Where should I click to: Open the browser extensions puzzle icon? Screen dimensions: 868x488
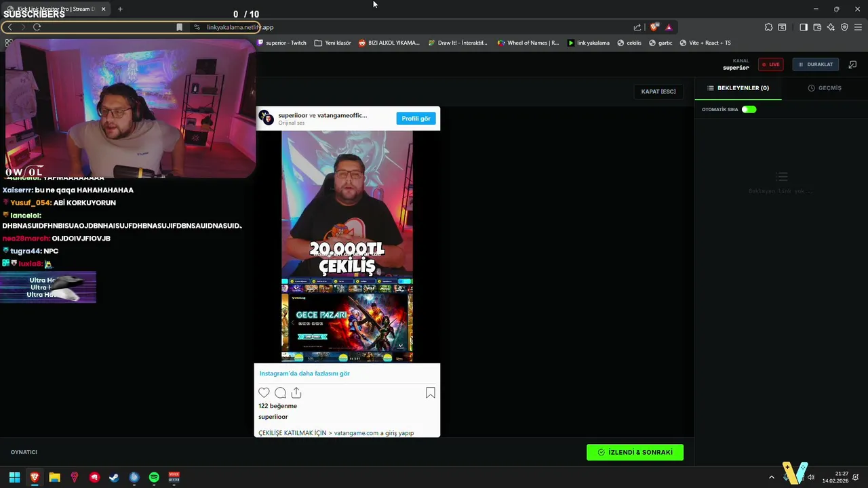pyautogui.click(x=768, y=27)
